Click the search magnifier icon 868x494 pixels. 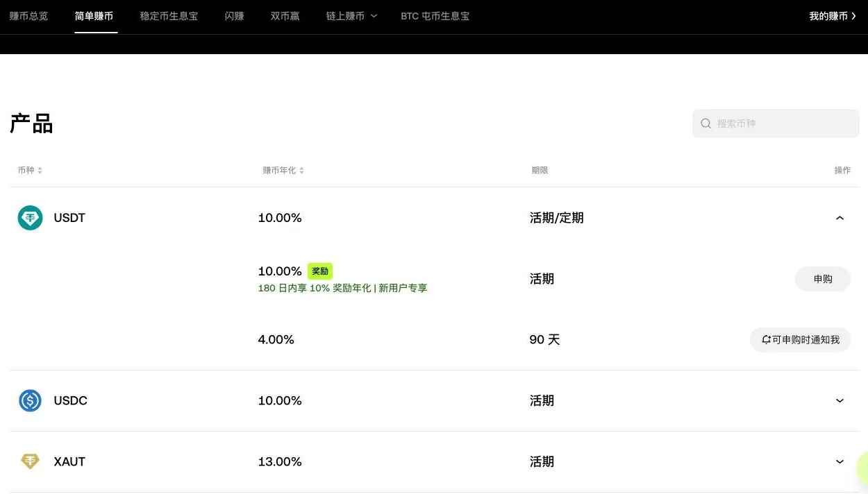(706, 123)
